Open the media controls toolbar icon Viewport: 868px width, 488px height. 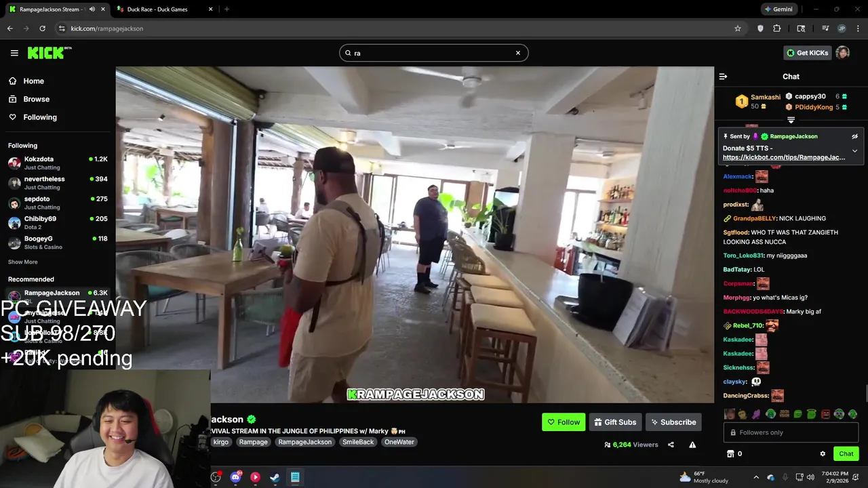pos(825,28)
